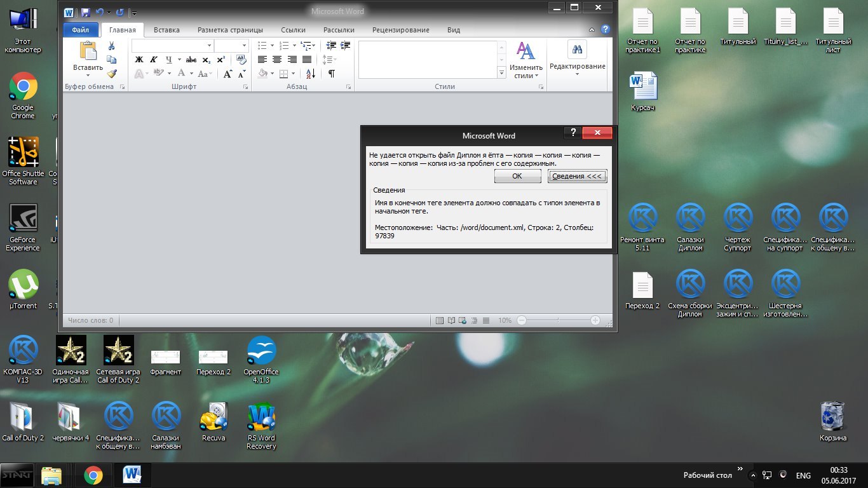Open line spacing options

tap(329, 60)
